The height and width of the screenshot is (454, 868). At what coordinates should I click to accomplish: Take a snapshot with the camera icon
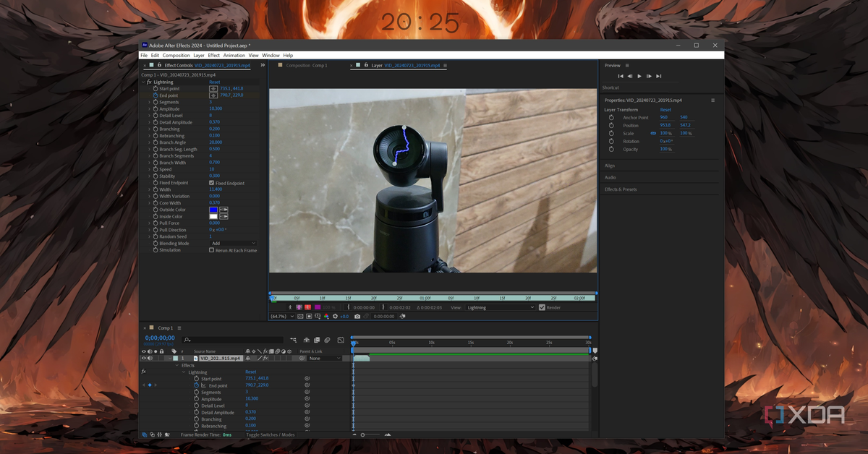click(x=357, y=316)
